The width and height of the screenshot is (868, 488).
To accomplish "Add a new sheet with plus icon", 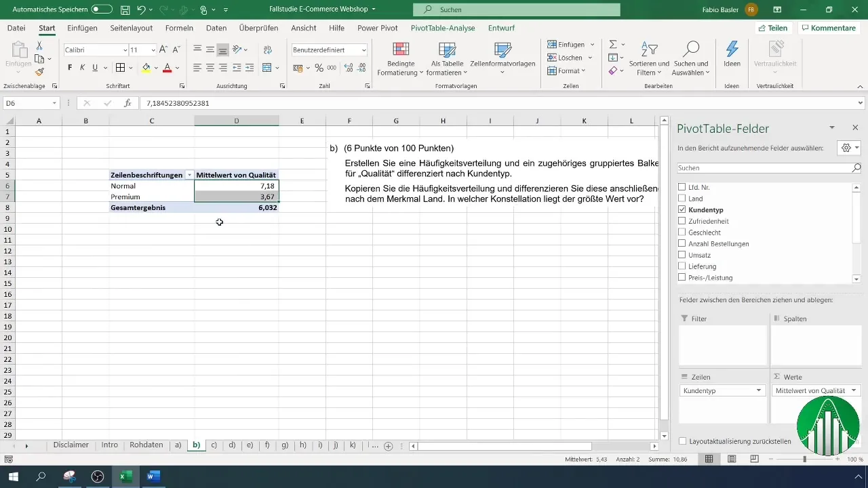I will pyautogui.click(x=389, y=446).
